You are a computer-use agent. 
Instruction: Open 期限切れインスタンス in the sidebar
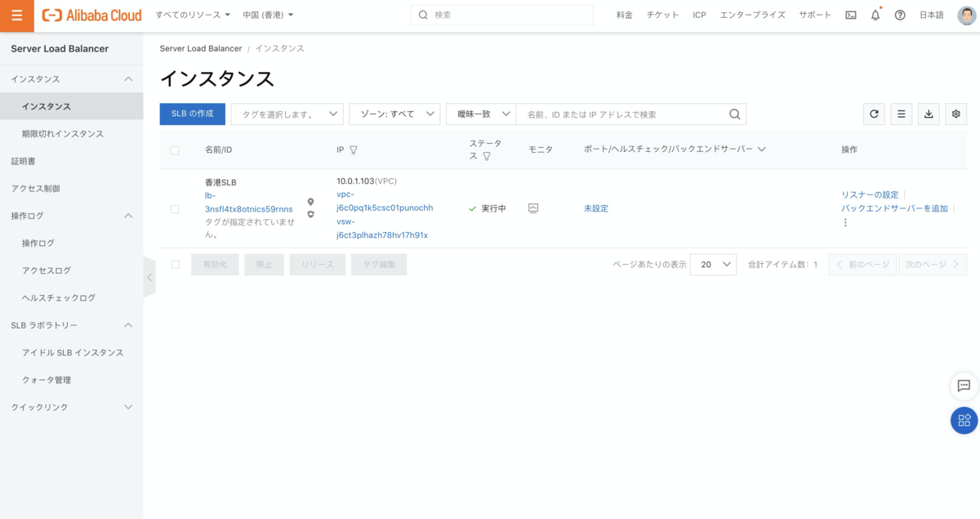click(63, 134)
